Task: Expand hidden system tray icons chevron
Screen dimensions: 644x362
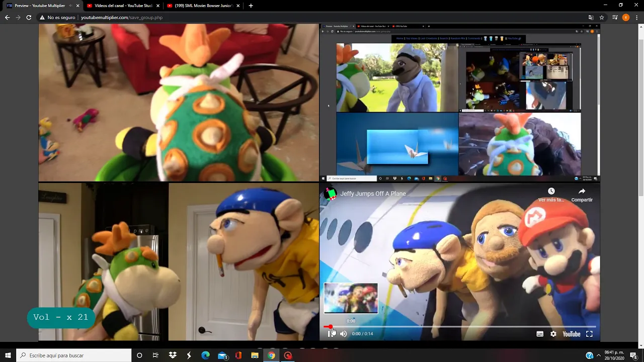Action: (x=599, y=355)
